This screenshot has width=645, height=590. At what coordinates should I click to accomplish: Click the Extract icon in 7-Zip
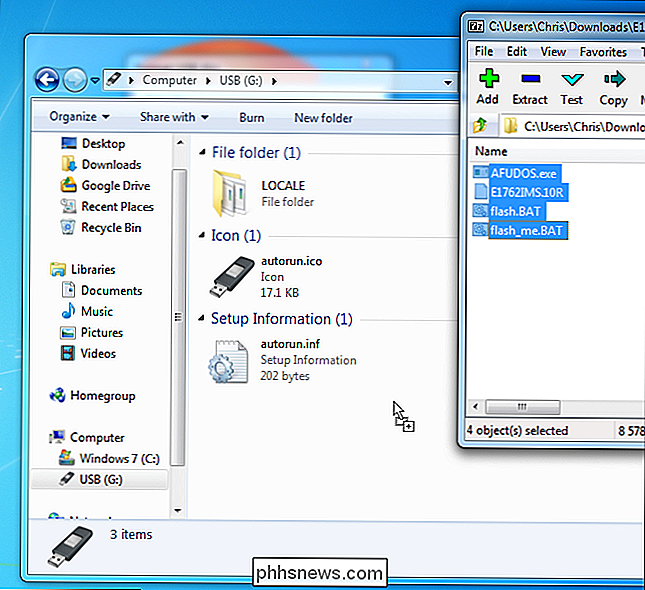530,78
